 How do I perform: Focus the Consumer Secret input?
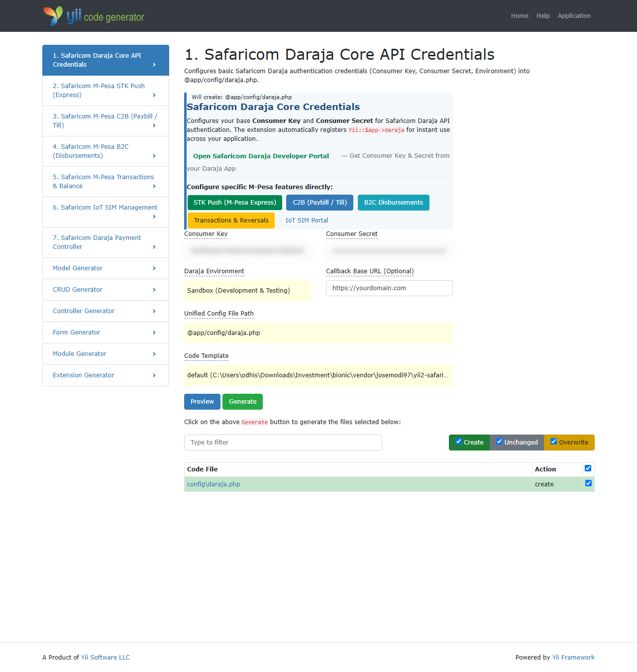click(389, 251)
